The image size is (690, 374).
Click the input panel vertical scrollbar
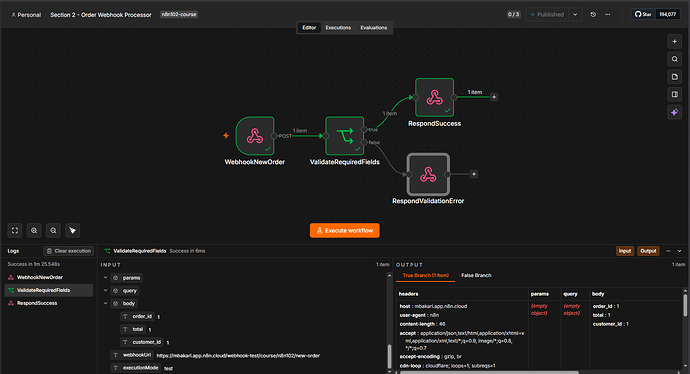tap(389, 356)
